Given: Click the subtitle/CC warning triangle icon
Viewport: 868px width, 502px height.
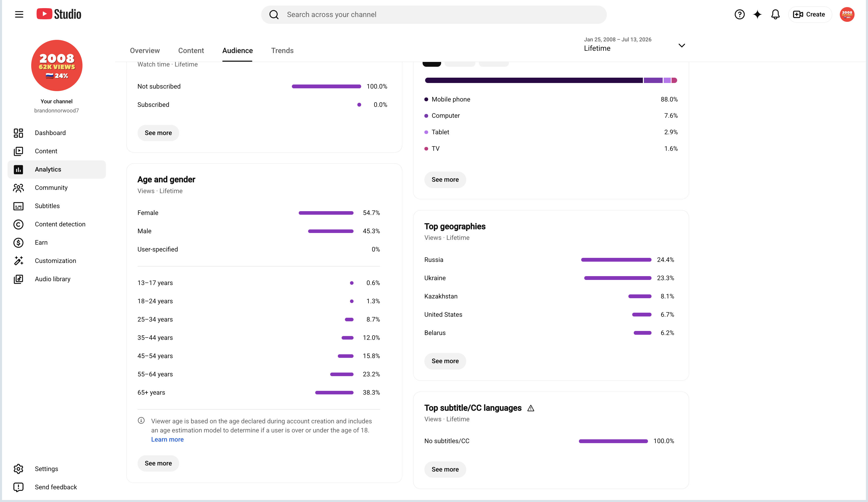Looking at the screenshot, I should tap(531, 408).
